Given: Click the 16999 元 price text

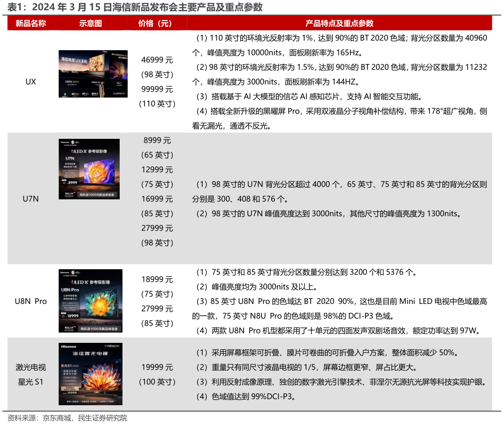Looking at the screenshot, I should tap(157, 199).
